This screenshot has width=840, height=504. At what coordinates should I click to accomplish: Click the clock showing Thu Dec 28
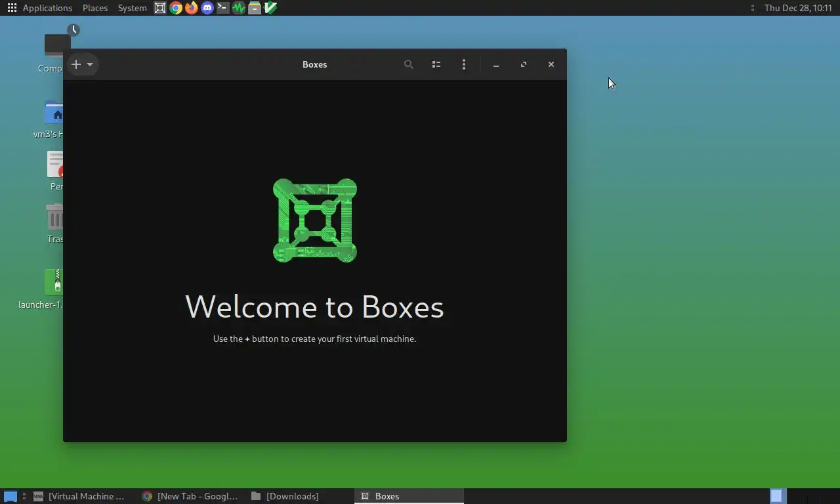[798, 8]
